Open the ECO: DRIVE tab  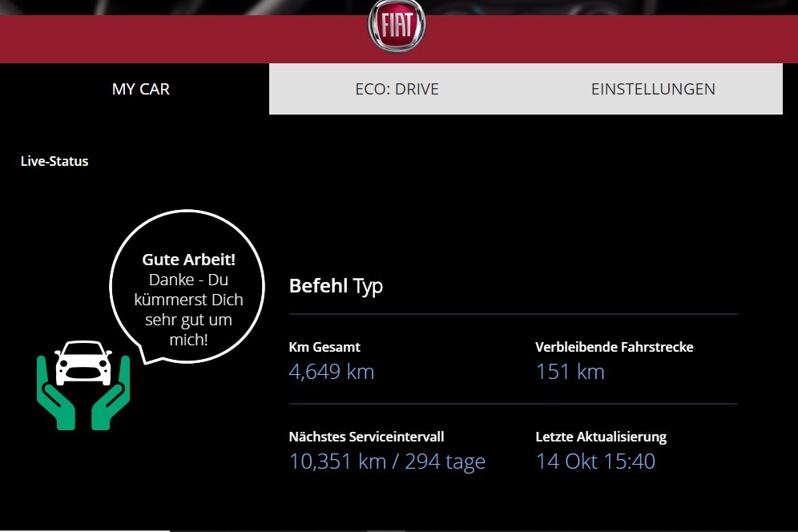pos(397,89)
